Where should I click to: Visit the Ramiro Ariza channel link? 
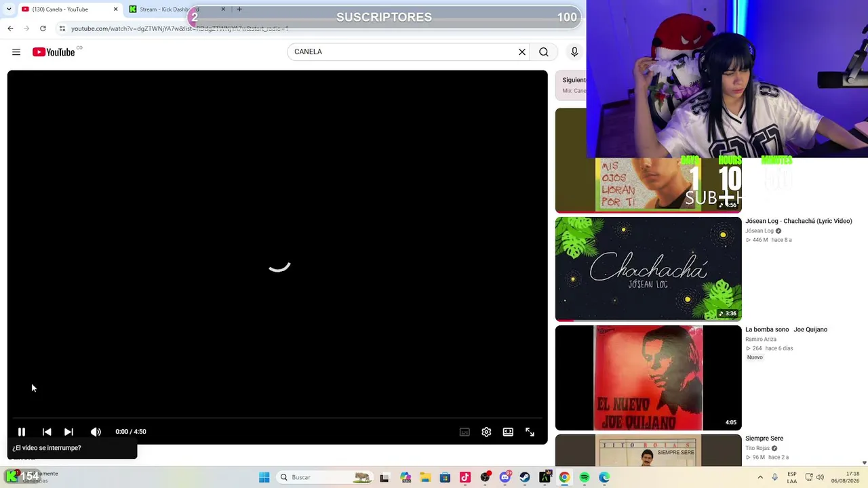point(761,340)
